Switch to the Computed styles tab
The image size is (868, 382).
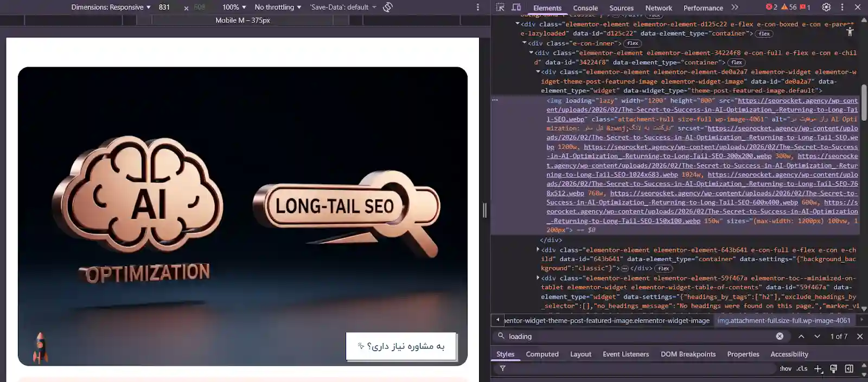(542, 354)
